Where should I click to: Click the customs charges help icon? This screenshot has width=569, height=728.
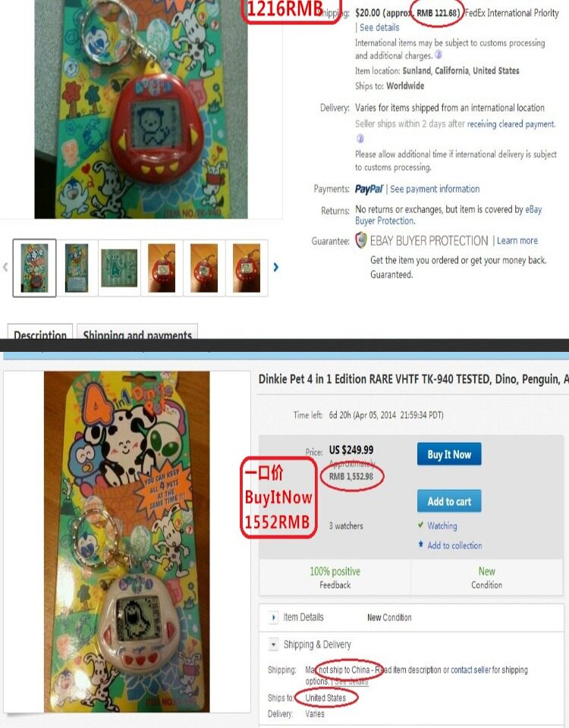(x=438, y=55)
